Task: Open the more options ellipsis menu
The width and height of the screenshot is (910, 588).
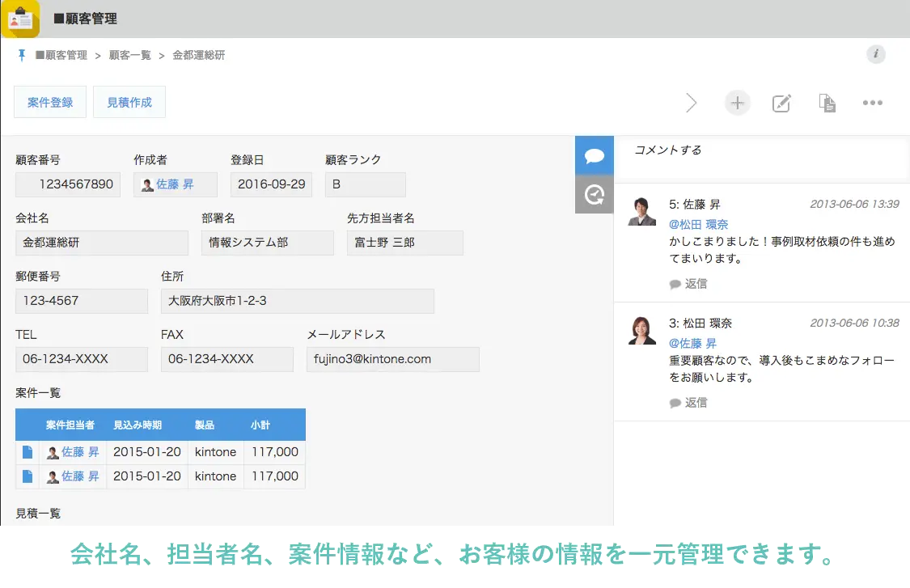Action: [x=872, y=103]
